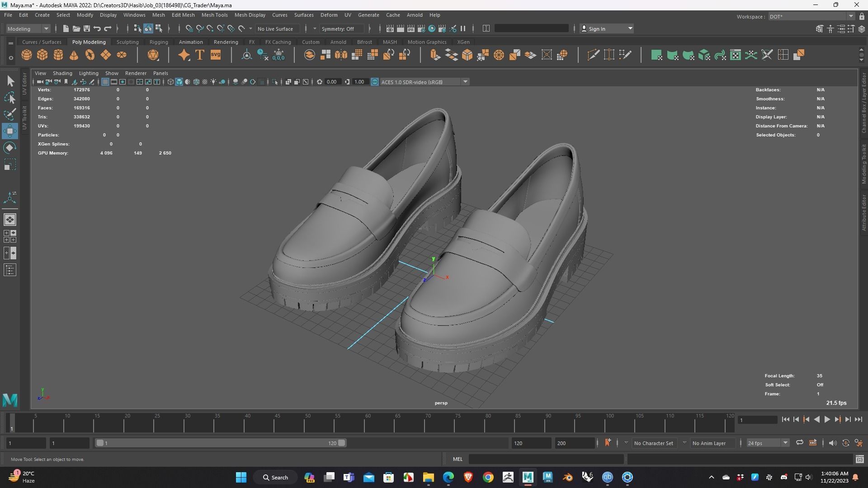The height and width of the screenshot is (488, 868).
Task: Toggle auto keyframe button
Action: click(x=846, y=443)
